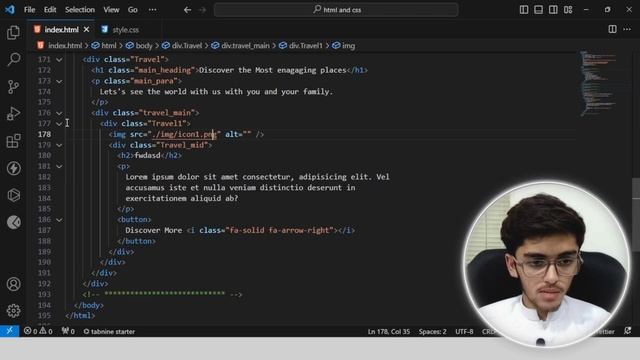Open Customize Layout icon
The width and height of the screenshot is (640, 360).
[568, 10]
